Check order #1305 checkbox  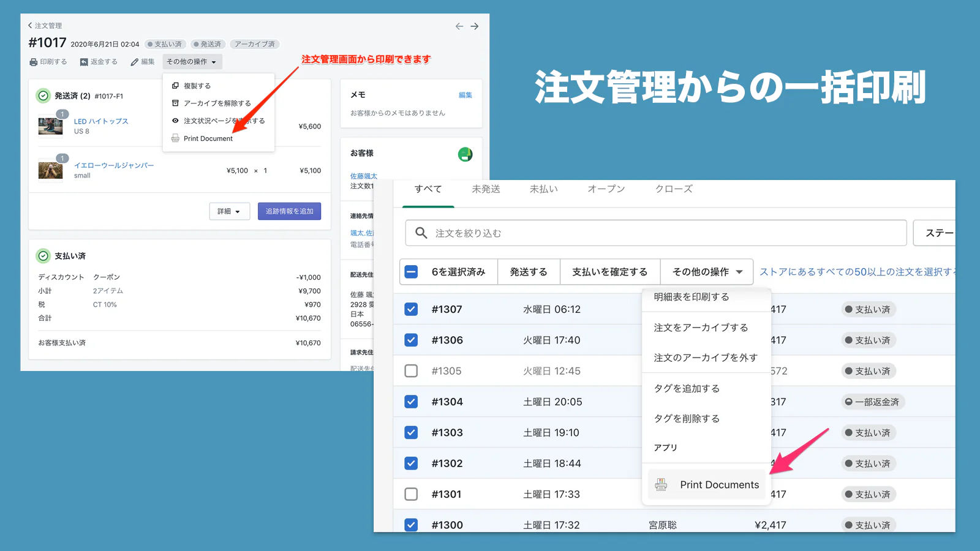tap(411, 371)
